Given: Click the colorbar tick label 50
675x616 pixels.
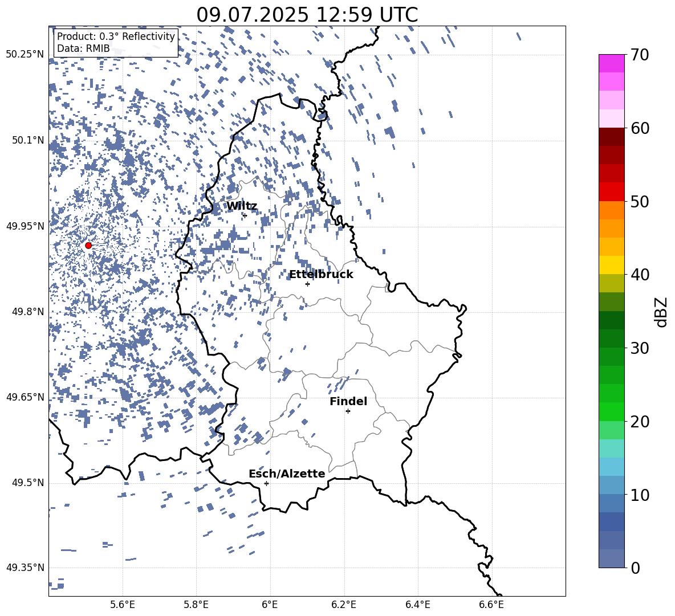Looking at the screenshot, I should pyautogui.click(x=640, y=201).
